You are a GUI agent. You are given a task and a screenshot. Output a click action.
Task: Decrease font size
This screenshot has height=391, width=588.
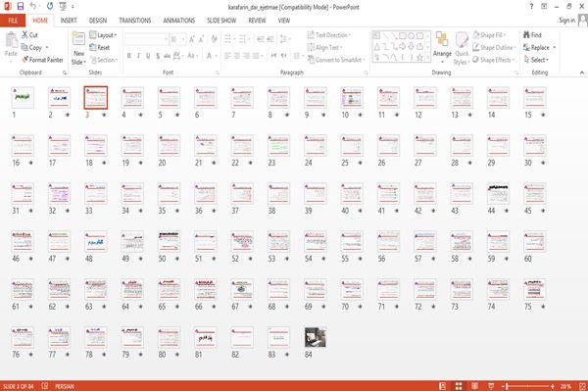[x=201, y=39]
